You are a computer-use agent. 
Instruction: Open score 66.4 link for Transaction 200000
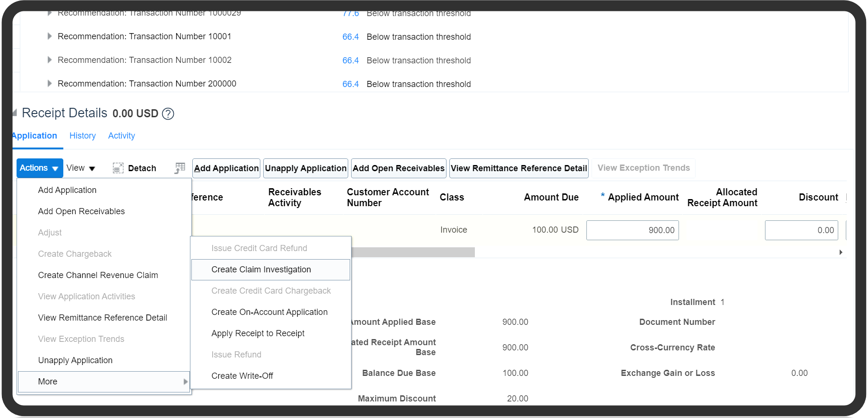pyautogui.click(x=351, y=84)
